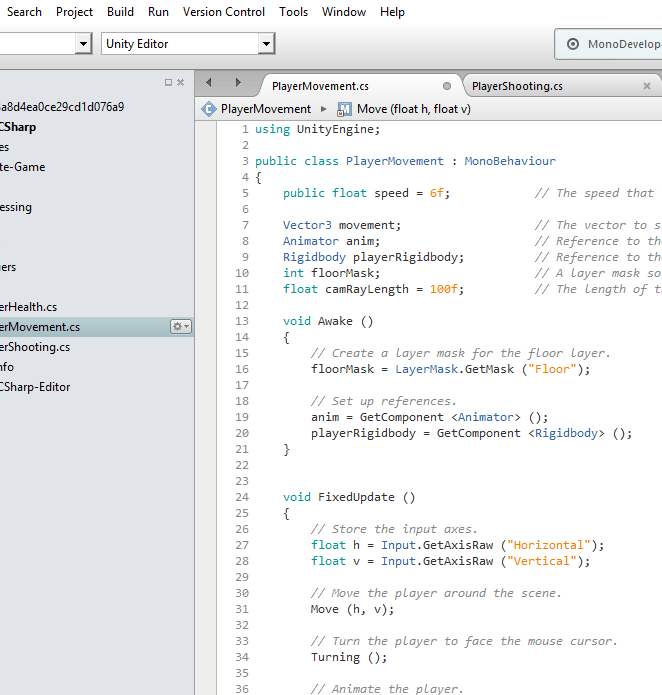
Task: Select erHealth.cs in solution tree
Action: click(28, 307)
